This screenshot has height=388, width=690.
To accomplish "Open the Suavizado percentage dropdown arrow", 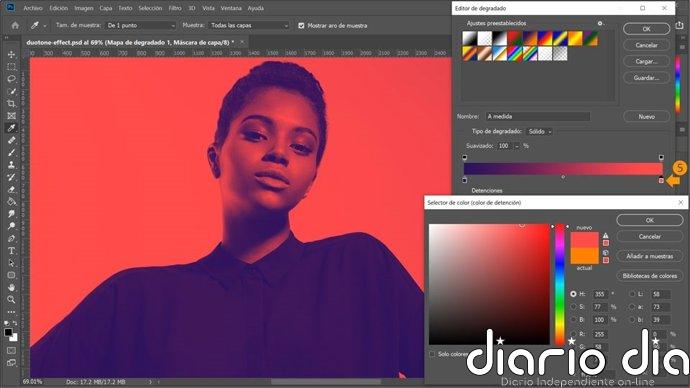I will [x=517, y=146].
